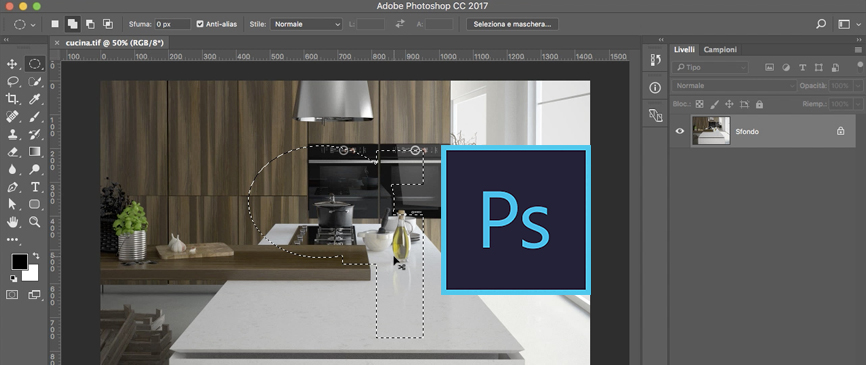Open the Edit Toolbar three-dots menu
This screenshot has width=866, height=365.
pos(12,240)
